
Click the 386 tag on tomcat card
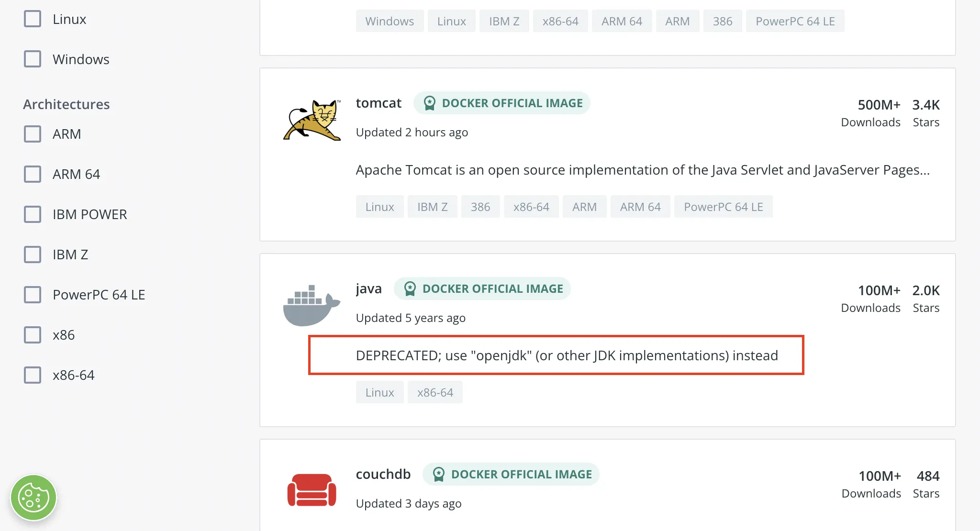(x=480, y=207)
